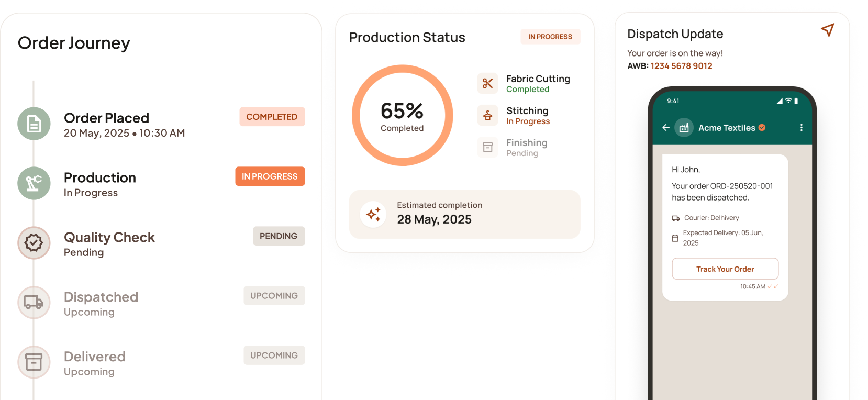Screen dimensions: 868x400
Task: Click the Order Placed document icon
Action: tap(34, 124)
